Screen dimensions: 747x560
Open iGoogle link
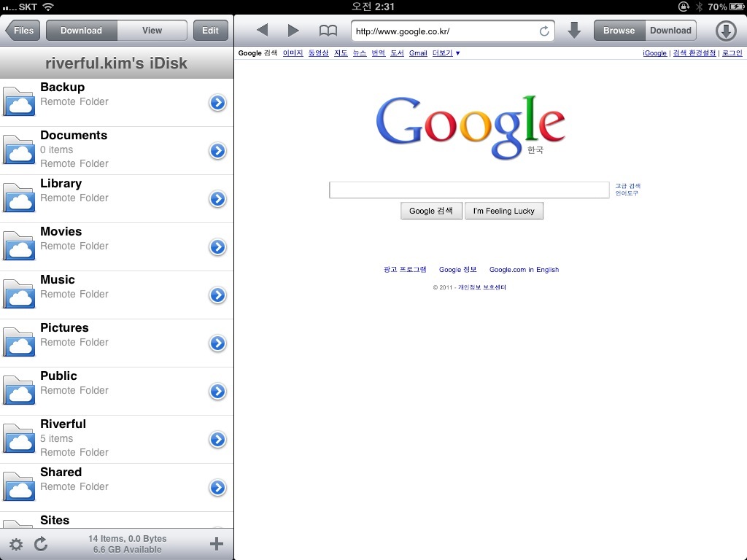pos(654,52)
